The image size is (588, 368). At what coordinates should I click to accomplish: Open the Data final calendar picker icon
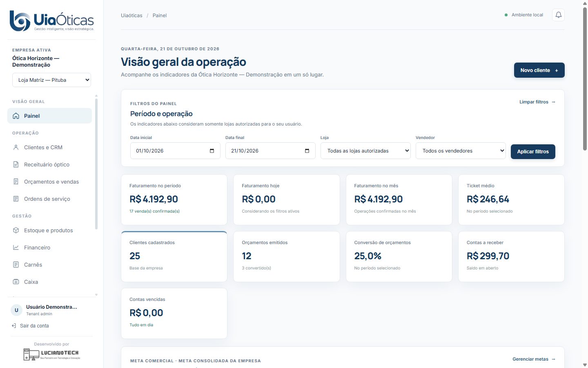307,151
